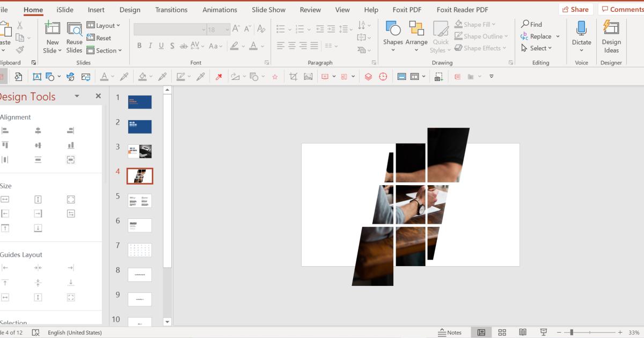Toggle Bold formatting
This screenshot has width=644, height=338.
click(140, 46)
